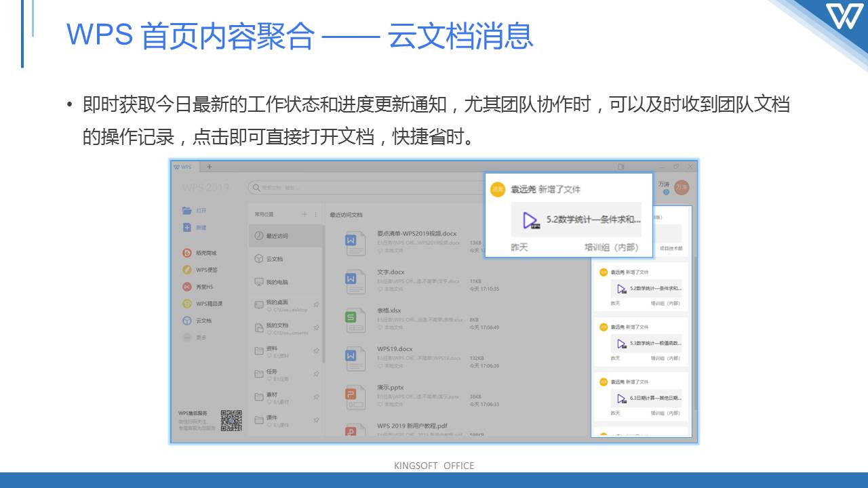Viewport: 868px width, 488px height.
Task: Toggle pin for 我的文档 location
Action: point(316,328)
